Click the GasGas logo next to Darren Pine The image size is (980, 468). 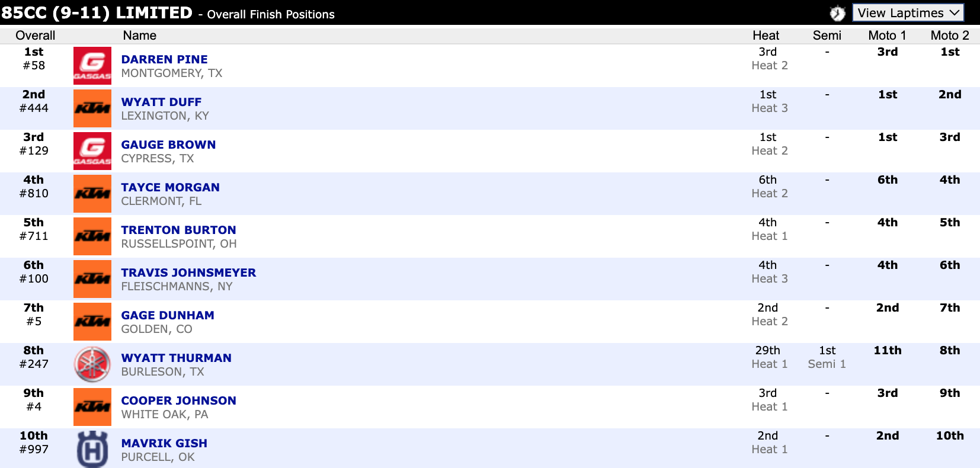pos(92,66)
